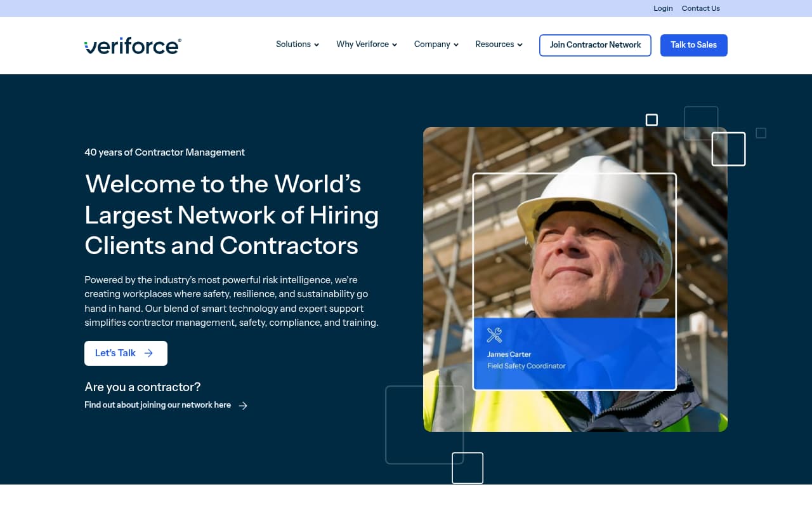Click the arrow icon inside the Let's Talk button
This screenshot has height=508, width=812.
[147, 353]
